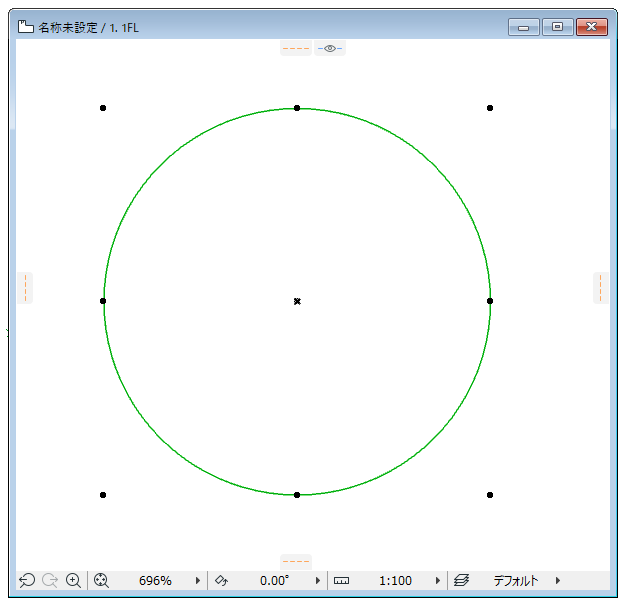
Task: Toggle the bottom dashed orange guide tab
Action: (x=296, y=561)
